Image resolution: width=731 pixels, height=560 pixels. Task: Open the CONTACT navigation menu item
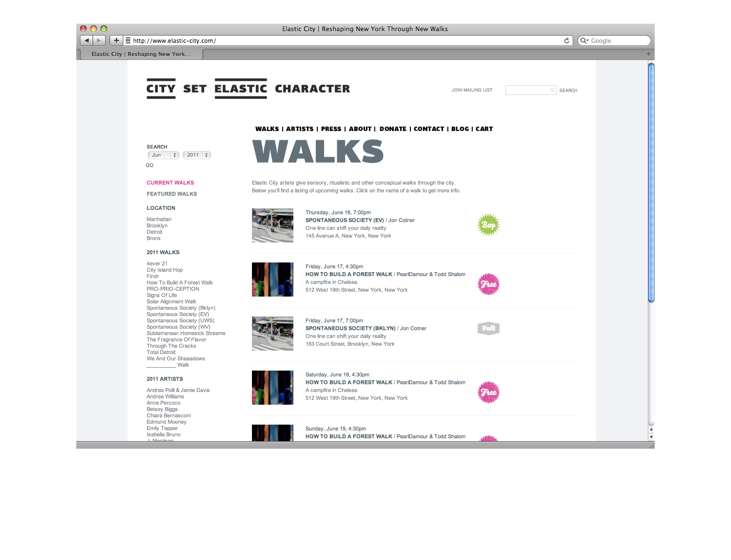[x=429, y=129]
